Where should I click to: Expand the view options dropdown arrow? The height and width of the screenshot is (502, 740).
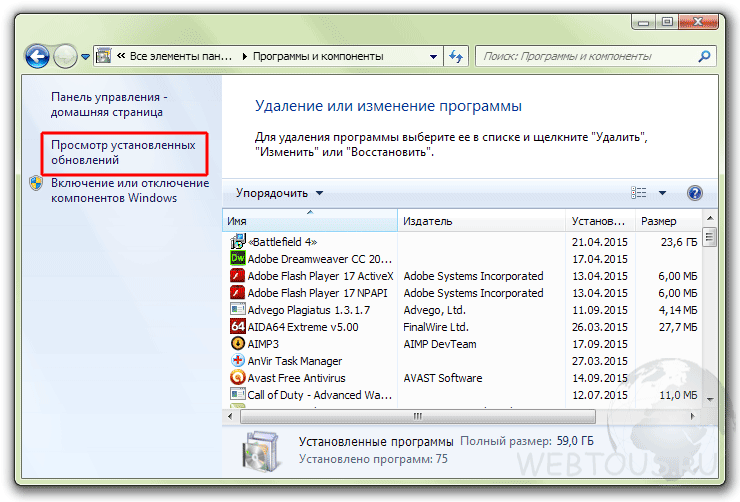[662, 192]
